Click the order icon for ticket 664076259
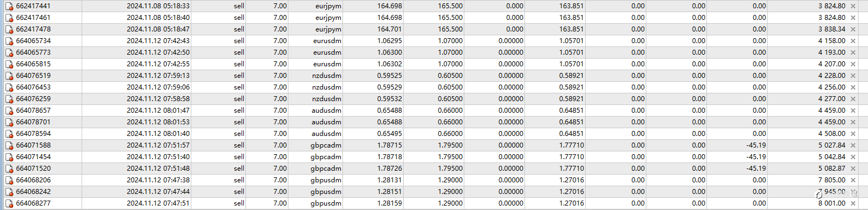868x210 pixels. pos(9,99)
